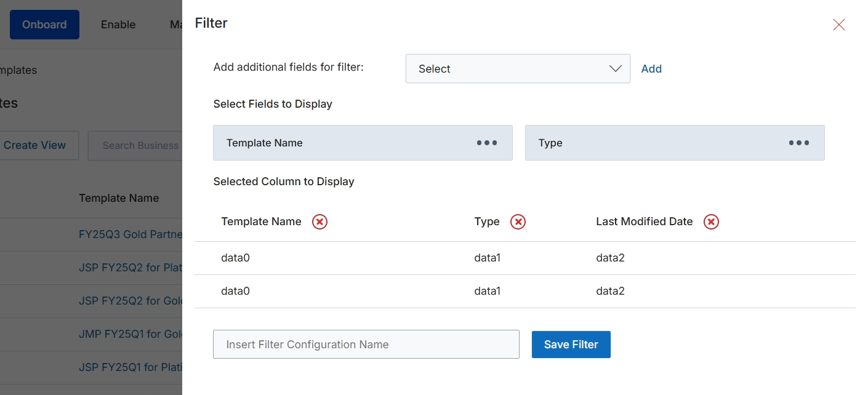Open the three-dot menu on the Type field
This screenshot has width=868, height=395.
pos(798,143)
